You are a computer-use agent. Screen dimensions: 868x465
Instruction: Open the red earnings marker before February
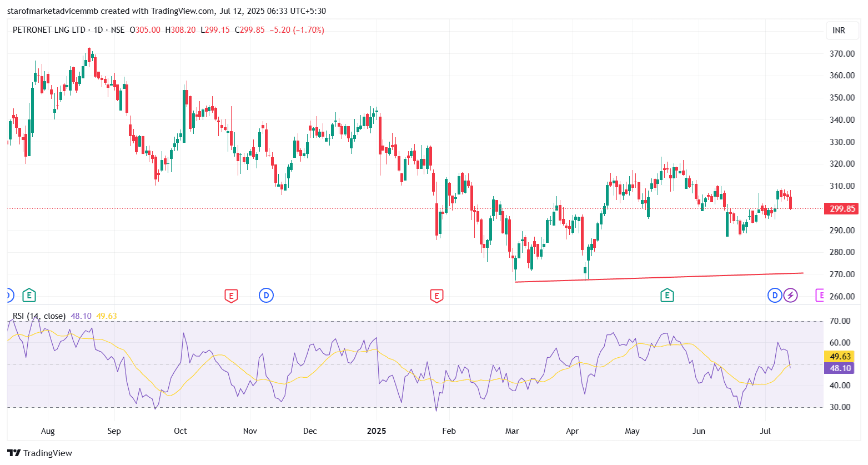[x=436, y=296]
